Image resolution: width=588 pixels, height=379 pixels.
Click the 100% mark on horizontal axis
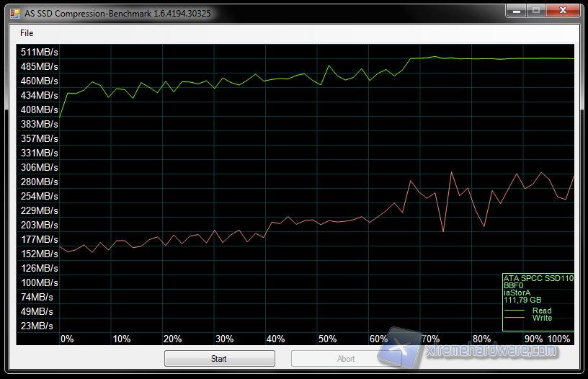click(559, 339)
